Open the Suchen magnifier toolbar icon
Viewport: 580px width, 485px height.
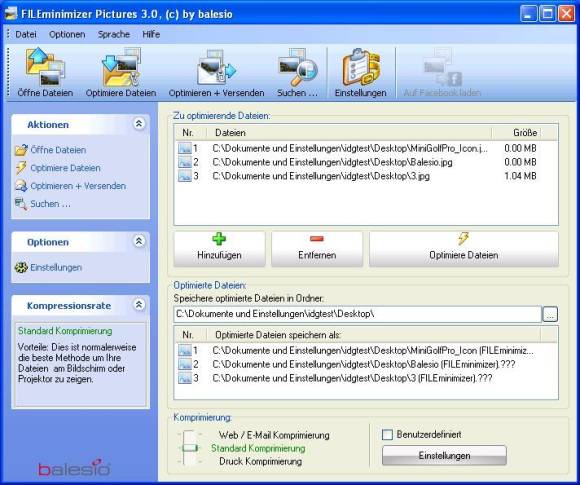297,67
